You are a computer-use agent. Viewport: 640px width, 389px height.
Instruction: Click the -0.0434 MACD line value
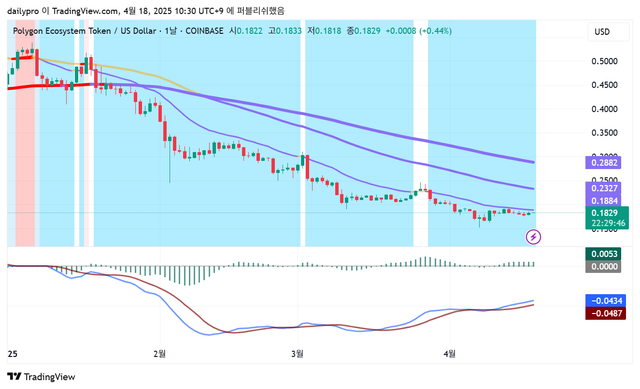(x=606, y=301)
